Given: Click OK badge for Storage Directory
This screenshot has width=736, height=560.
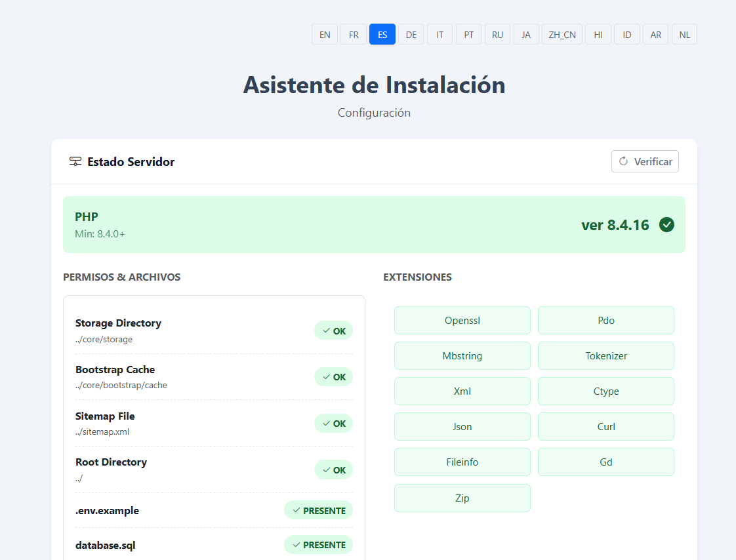Looking at the screenshot, I should (x=333, y=330).
